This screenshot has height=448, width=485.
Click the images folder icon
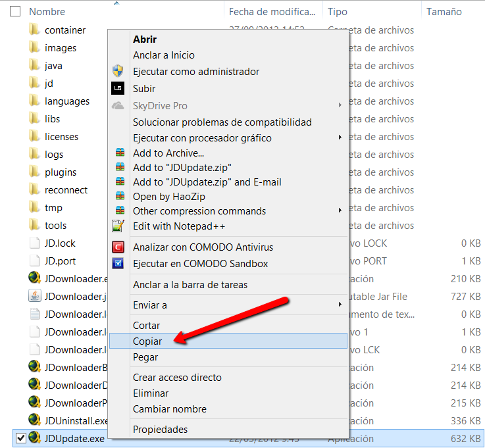[34, 47]
